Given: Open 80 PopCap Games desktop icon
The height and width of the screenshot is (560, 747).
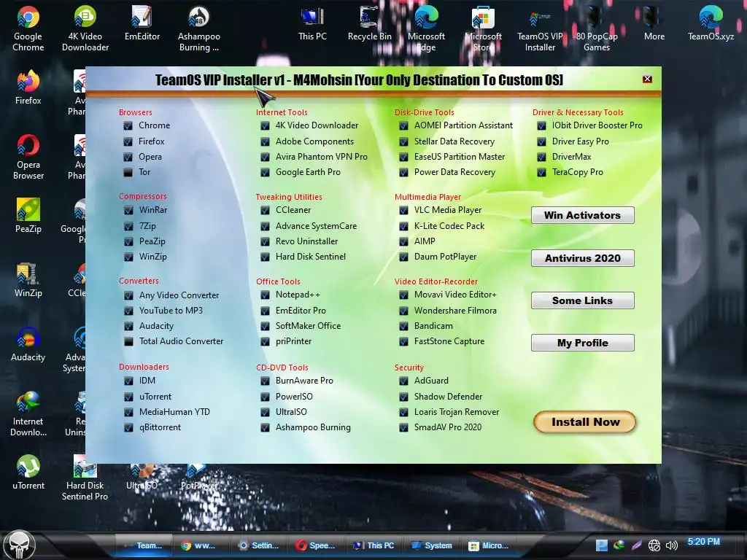Looking at the screenshot, I should 597,28.
